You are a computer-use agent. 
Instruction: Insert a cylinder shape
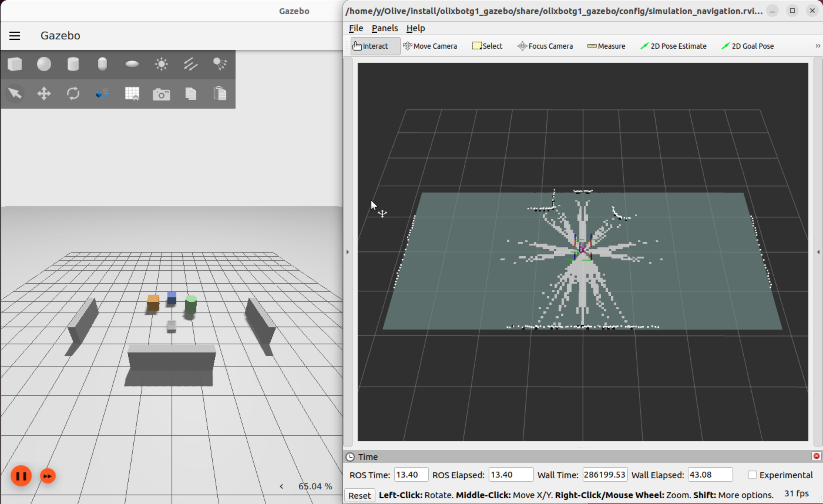pos(73,64)
